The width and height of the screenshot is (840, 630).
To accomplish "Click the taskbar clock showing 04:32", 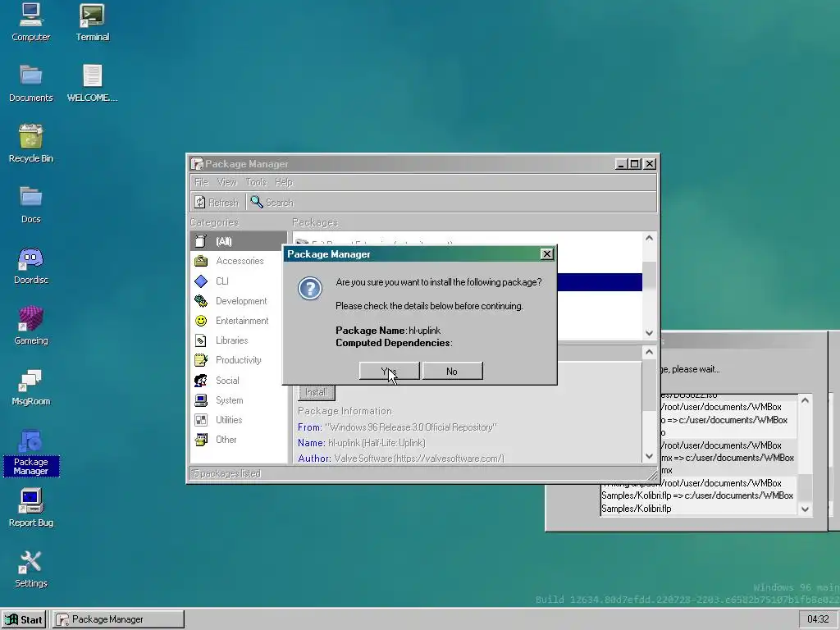I will [x=818, y=619].
